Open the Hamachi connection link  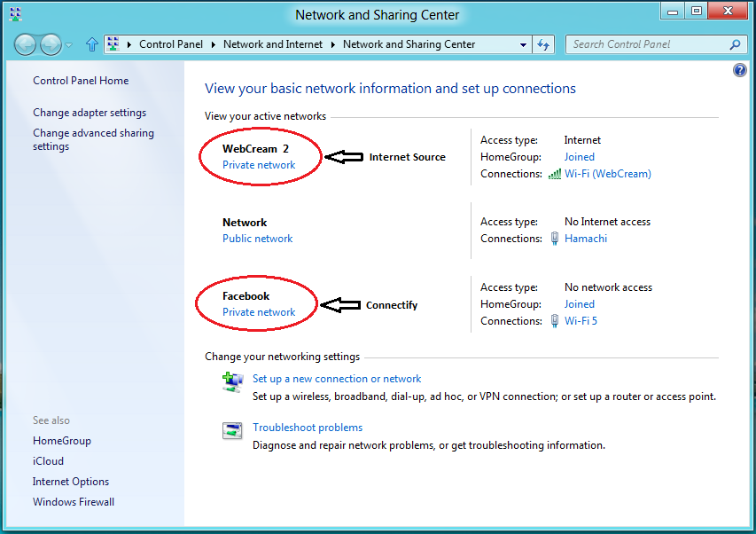tap(585, 239)
